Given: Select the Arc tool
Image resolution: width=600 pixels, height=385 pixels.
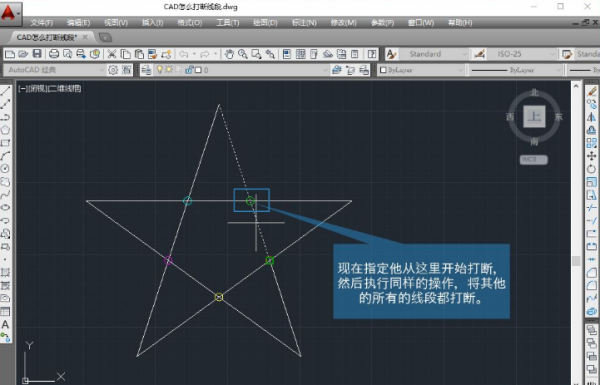Looking at the screenshot, I should [x=5, y=156].
